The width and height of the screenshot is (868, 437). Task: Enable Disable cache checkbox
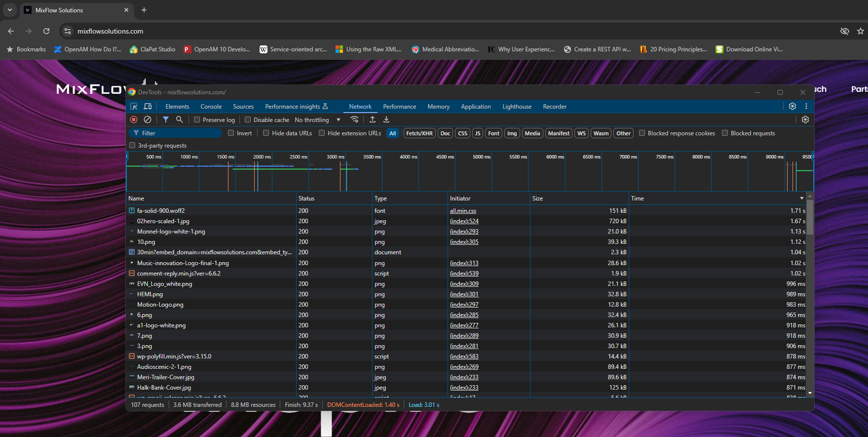point(248,119)
